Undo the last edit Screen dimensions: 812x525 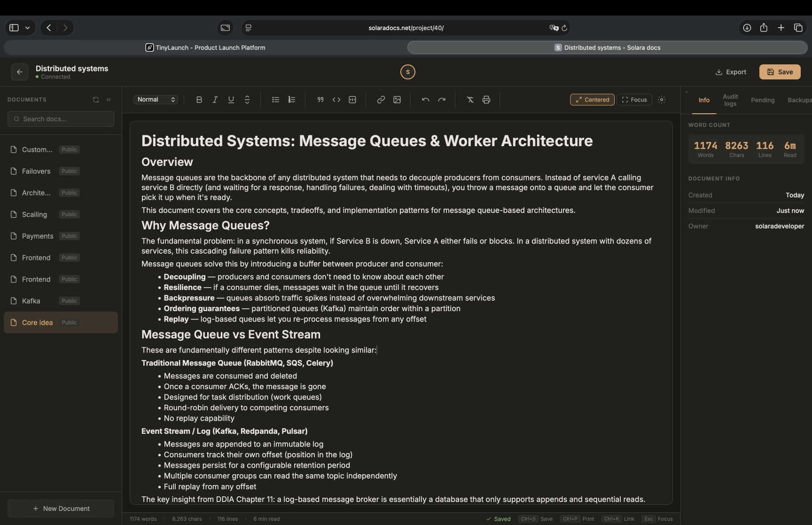pos(426,100)
